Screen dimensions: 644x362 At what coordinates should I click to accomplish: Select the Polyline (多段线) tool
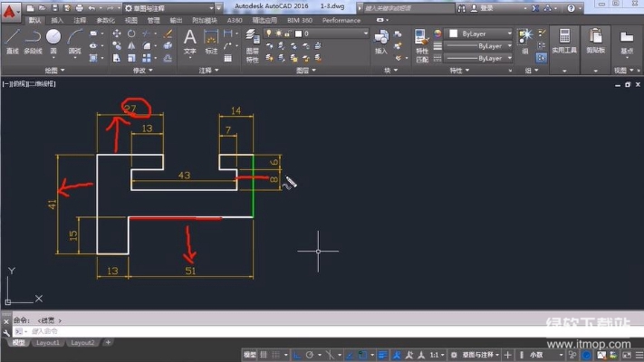(33, 41)
